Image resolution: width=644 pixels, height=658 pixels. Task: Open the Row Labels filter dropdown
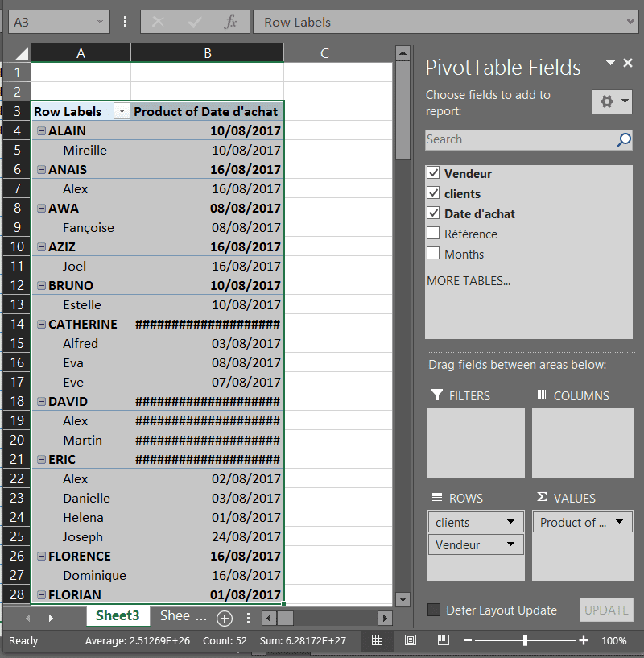pyautogui.click(x=122, y=112)
